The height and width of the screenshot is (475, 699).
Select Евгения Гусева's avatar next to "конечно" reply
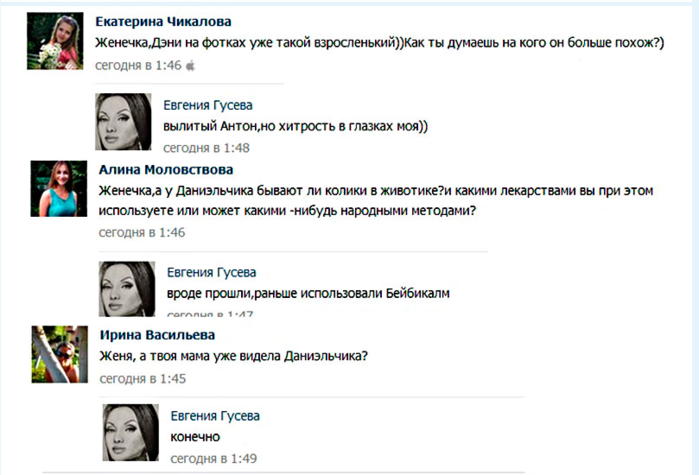(x=130, y=433)
